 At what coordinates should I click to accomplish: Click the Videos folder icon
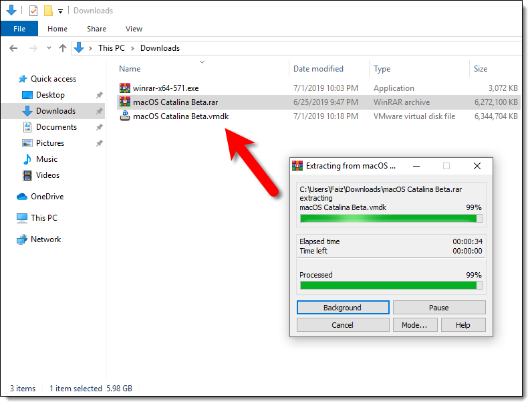pos(27,175)
